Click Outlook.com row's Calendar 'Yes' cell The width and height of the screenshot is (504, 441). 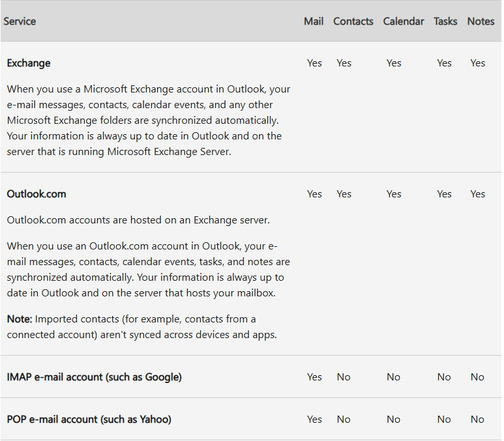point(394,194)
